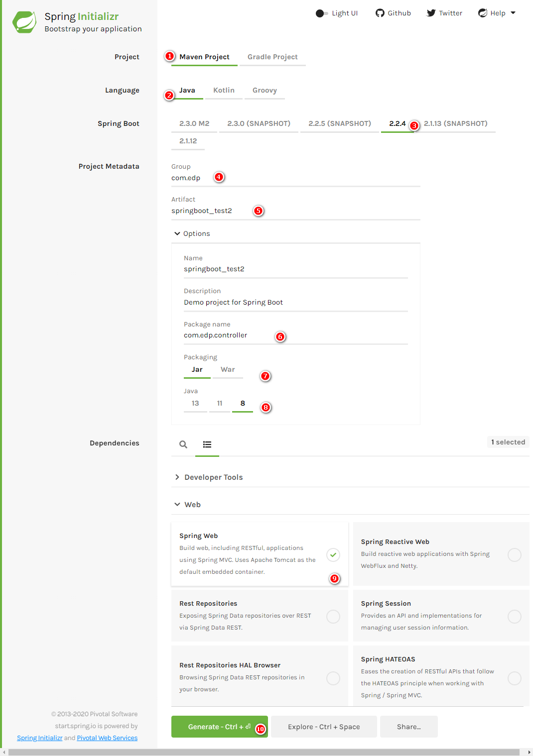
Task: Open the Help dropdown arrow
Action: coord(513,13)
